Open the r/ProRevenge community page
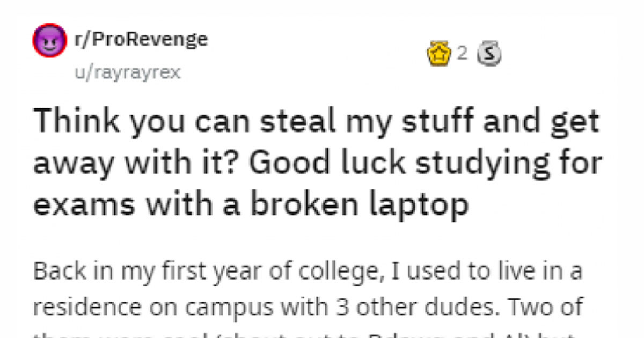This screenshot has width=644, height=338. [x=140, y=38]
